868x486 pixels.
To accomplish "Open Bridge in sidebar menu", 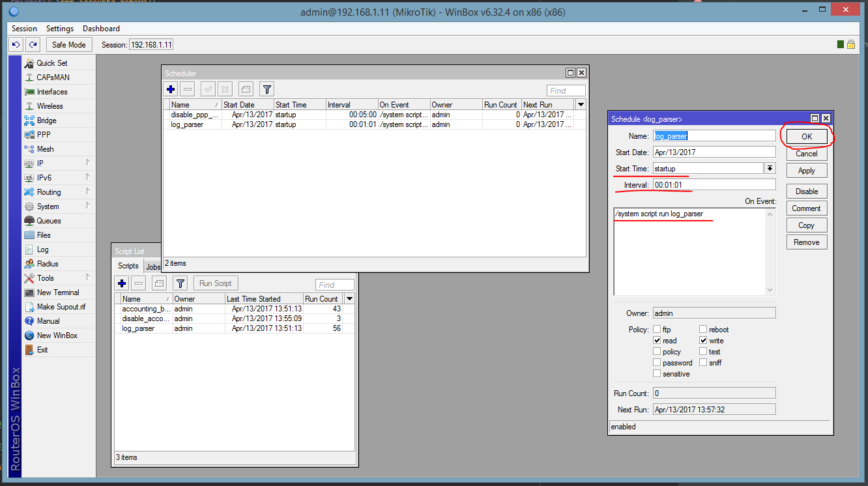I will 46,121.
